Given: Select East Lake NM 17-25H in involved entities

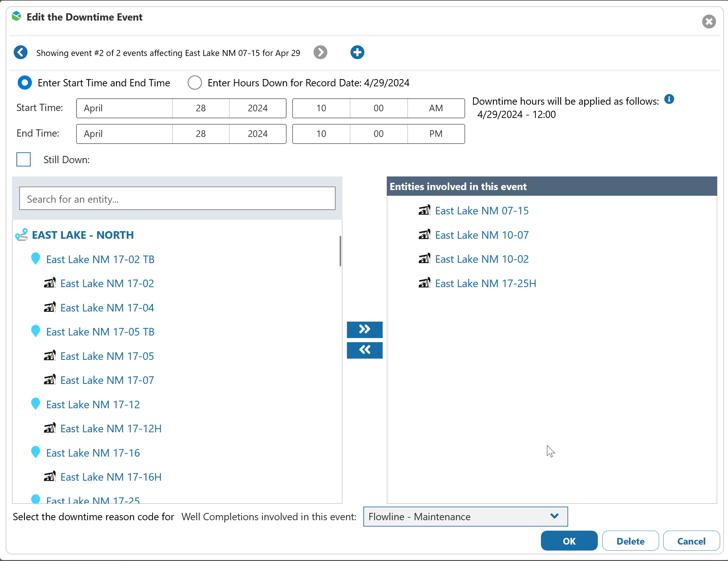Looking at the screenshot, I should pyautogui.click(x=485, y=283).
